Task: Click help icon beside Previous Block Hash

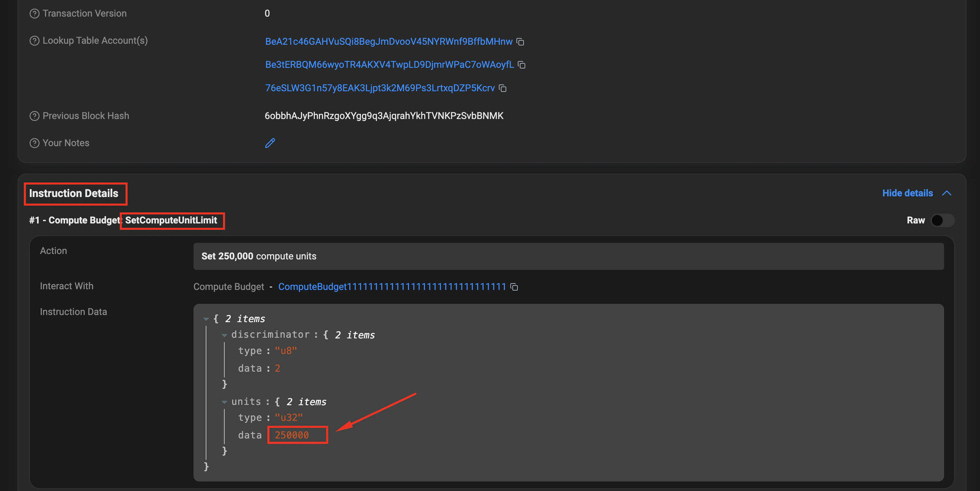Action: tap(34, 116)
